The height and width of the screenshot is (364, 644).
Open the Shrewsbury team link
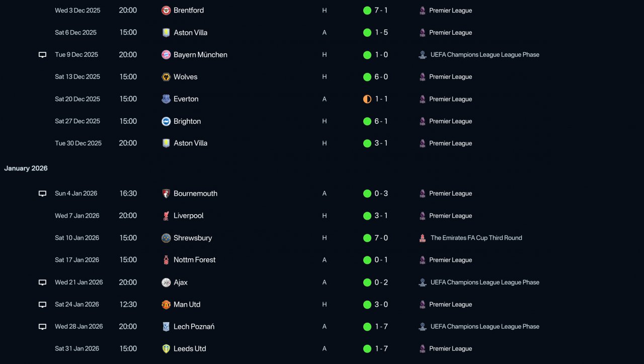pyautogui.click(x=193, y=238)
